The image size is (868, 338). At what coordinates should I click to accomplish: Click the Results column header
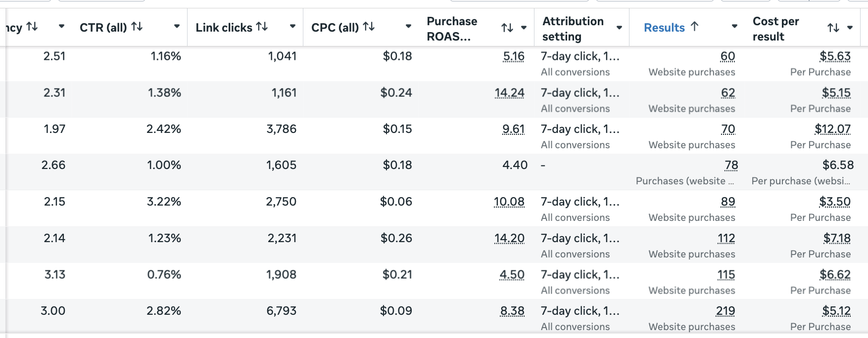click(664, 28)
